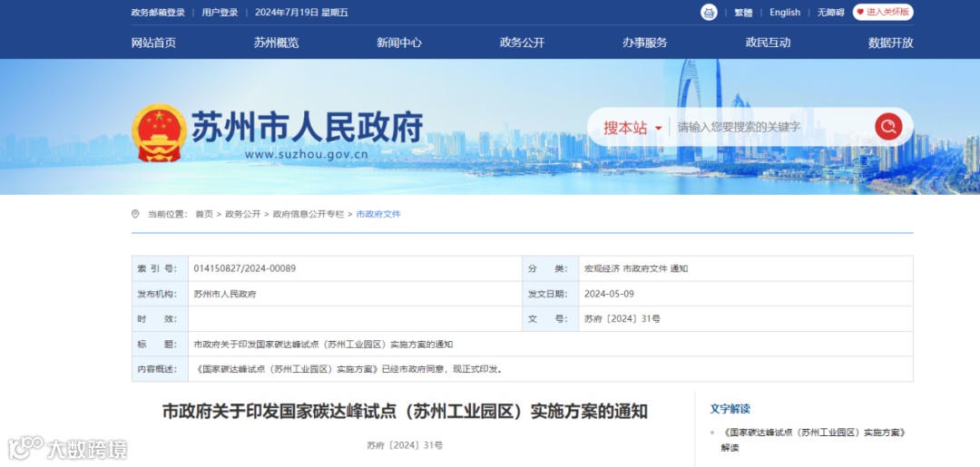The height and width of the screenshot is (467, 980).
Task: Click 进入关怀版 button
Action: point(883,13)
